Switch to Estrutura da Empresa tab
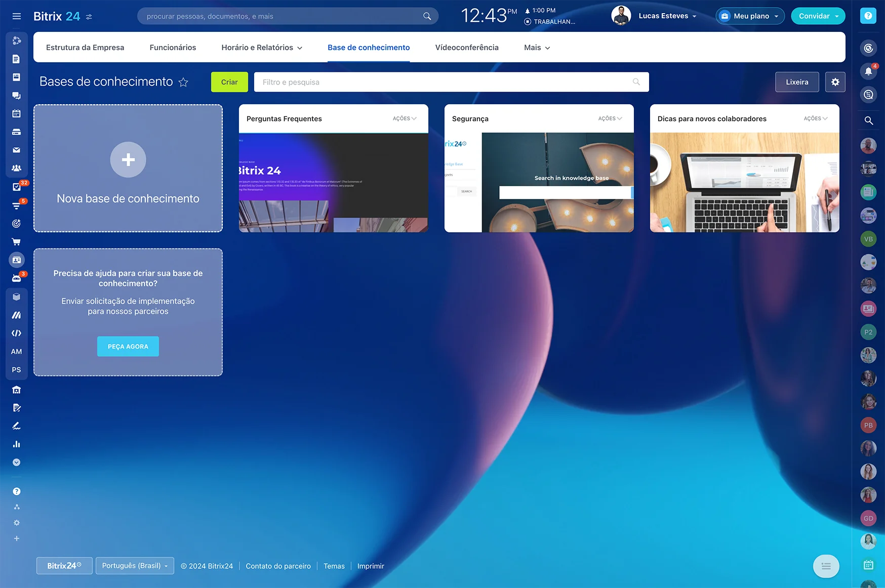This screenshot has height=588, width=885. pyautogui.click(x=85, y=48)
